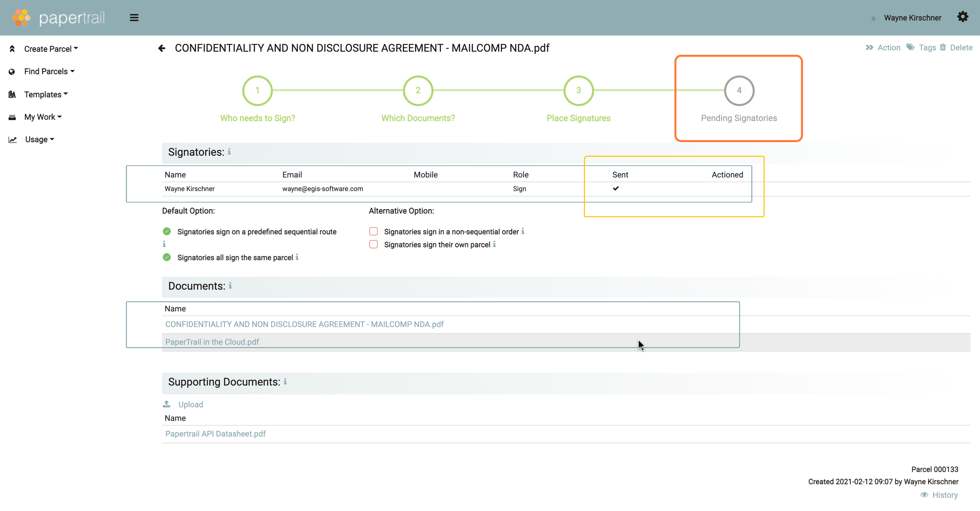Click the wayne@egis-software.com email cell
980x511 pixels.
(x=323, y=189)
